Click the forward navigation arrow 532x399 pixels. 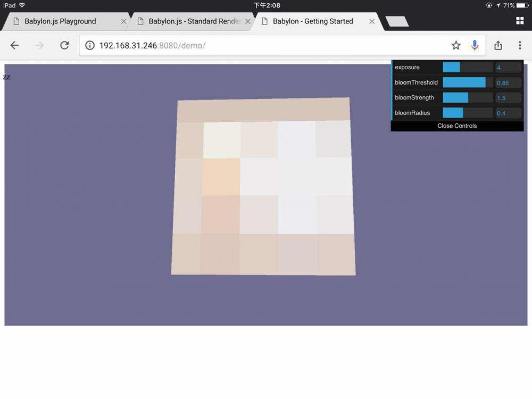(39, 45)
